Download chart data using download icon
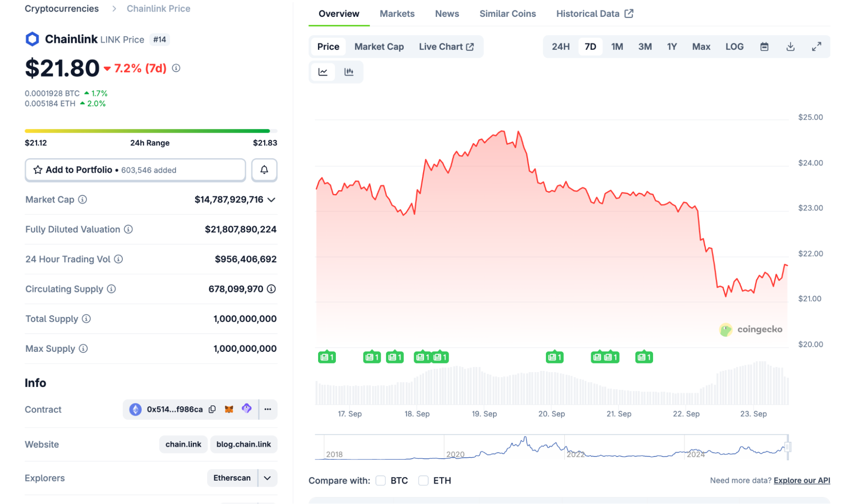 tap(790, 47)
